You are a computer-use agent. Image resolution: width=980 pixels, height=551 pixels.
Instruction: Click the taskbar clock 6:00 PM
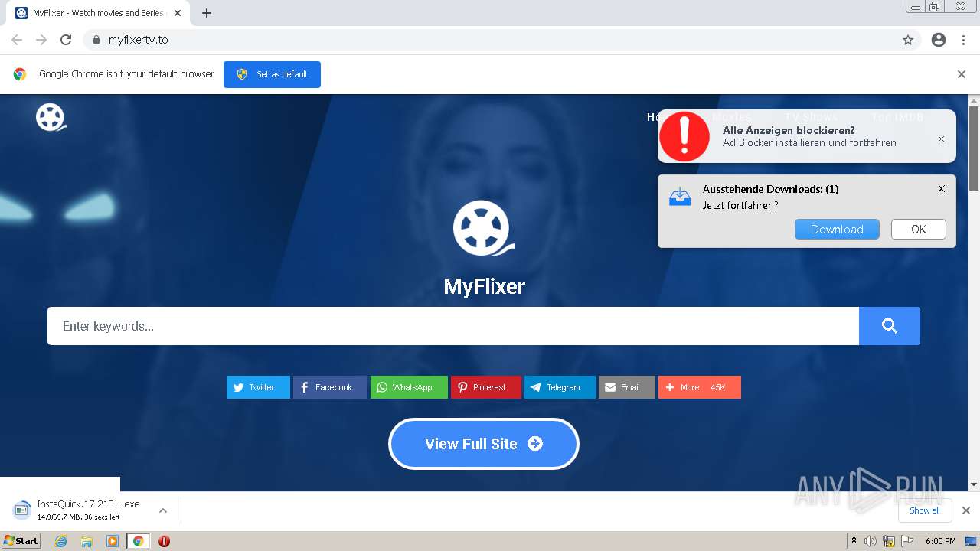pos(940,541)
